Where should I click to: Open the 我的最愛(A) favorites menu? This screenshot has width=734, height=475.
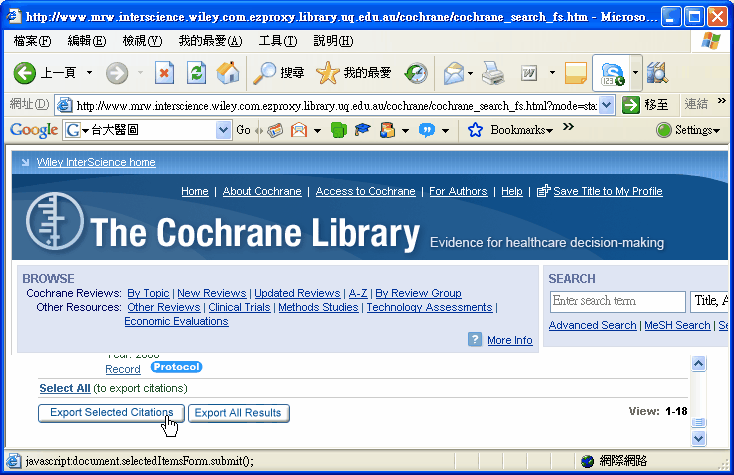pos(210,41)
